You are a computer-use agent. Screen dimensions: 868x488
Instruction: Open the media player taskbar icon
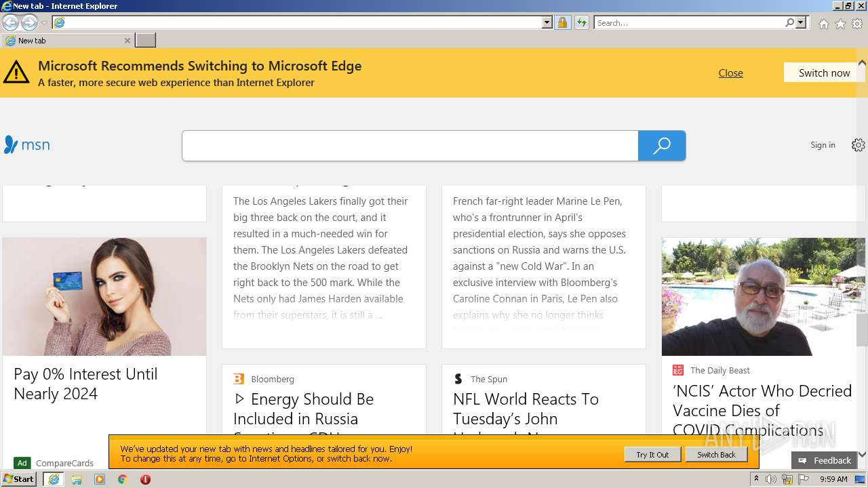click(100, 479)
